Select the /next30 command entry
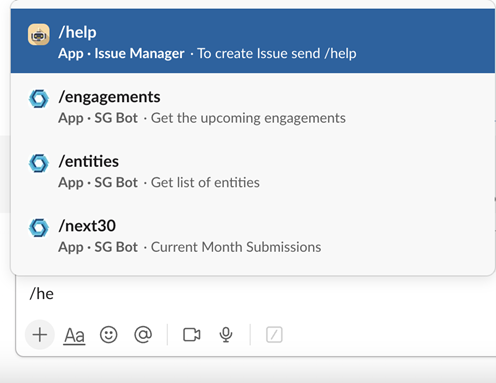 (x=253, y=236)
